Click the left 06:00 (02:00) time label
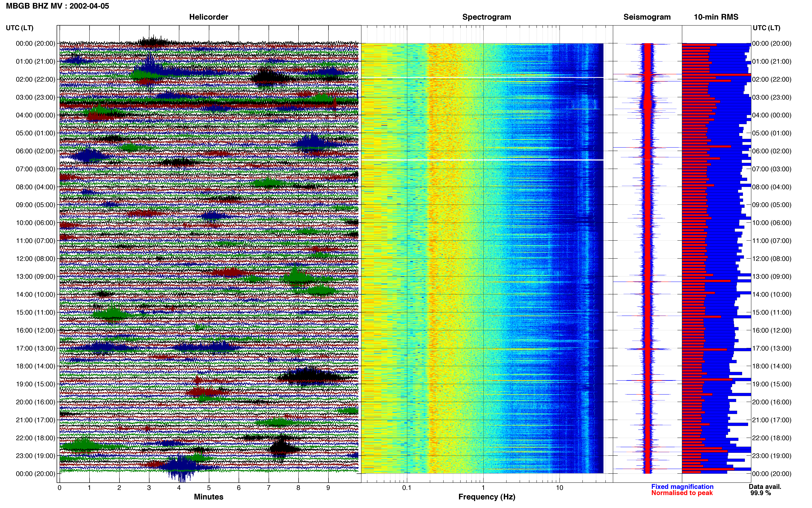The image size is (812, 508). (x=36, y=151)
